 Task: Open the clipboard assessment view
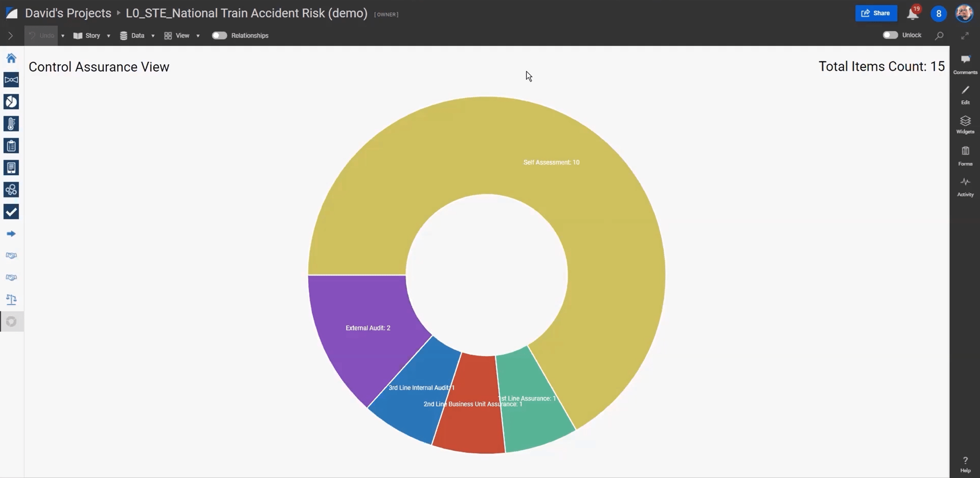[11, 145]
